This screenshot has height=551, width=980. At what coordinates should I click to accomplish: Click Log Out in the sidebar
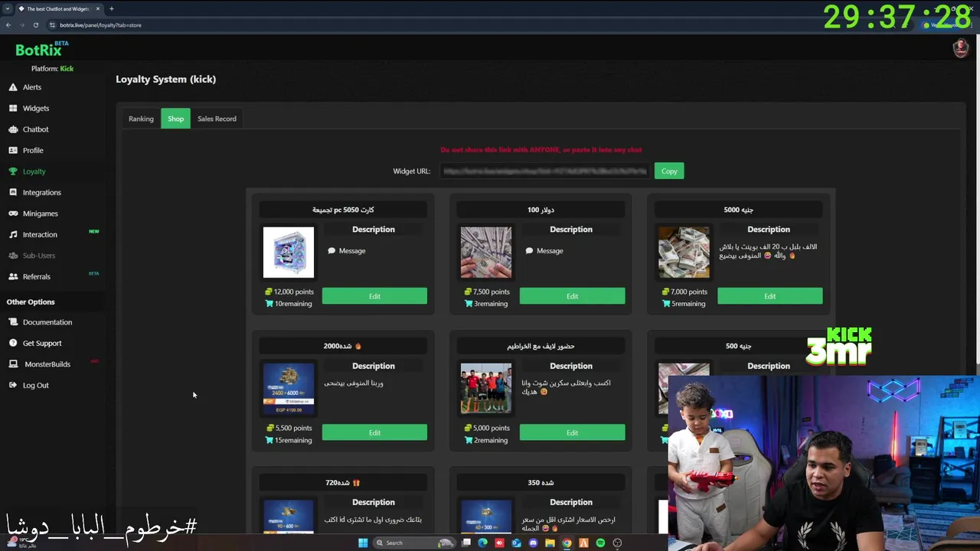35,385
